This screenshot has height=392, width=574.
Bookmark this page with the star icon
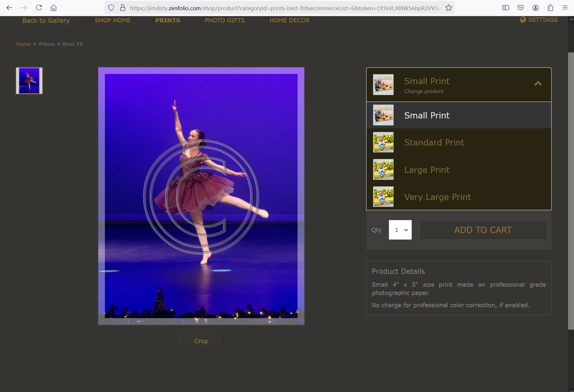coord(449,8)
